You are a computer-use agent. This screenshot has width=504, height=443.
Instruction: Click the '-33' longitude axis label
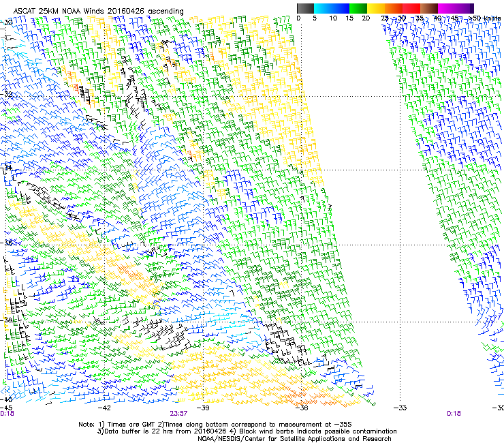[x=400, y=408]
